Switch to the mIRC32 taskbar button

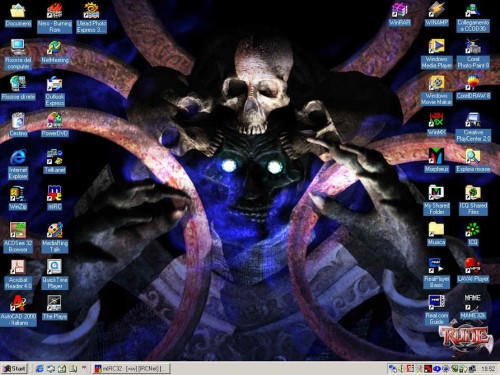(x=132, y=368)
